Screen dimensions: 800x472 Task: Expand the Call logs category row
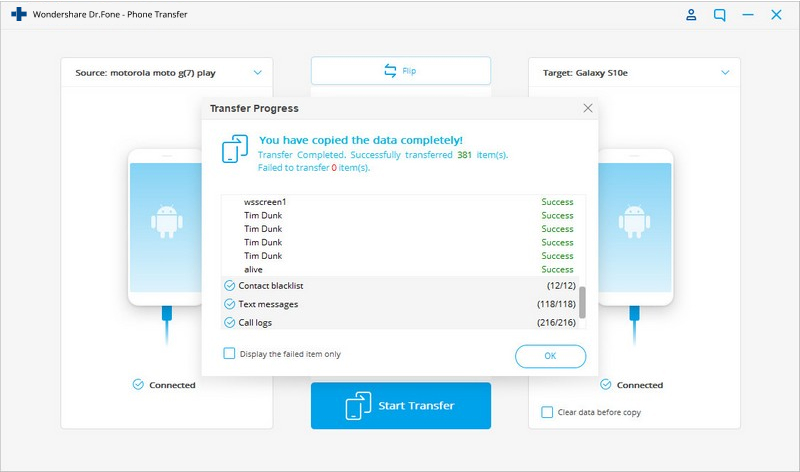tap(400, 322)
